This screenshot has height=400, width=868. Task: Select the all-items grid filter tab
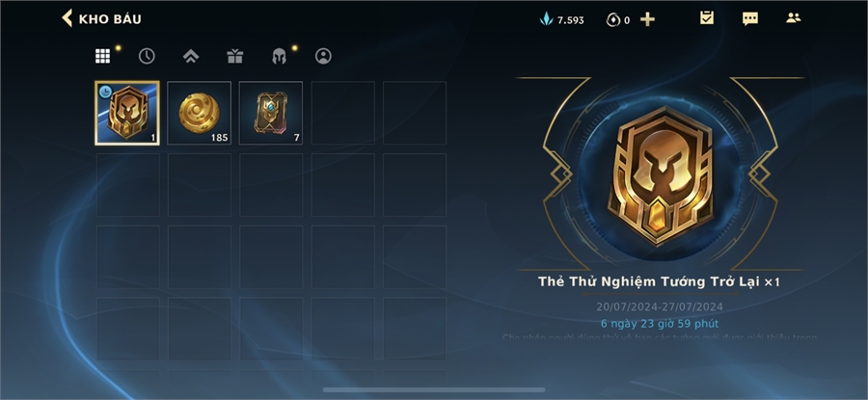[102, 56]
